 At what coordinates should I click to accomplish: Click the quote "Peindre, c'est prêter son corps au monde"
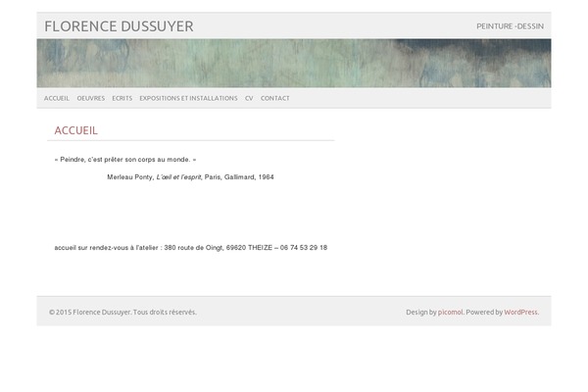coord(125,160)
